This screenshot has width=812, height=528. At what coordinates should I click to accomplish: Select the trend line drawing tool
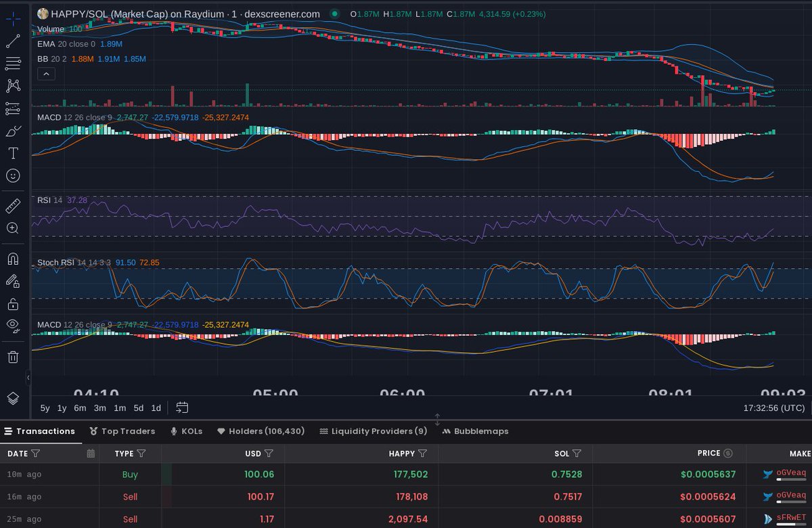point(13,41)
